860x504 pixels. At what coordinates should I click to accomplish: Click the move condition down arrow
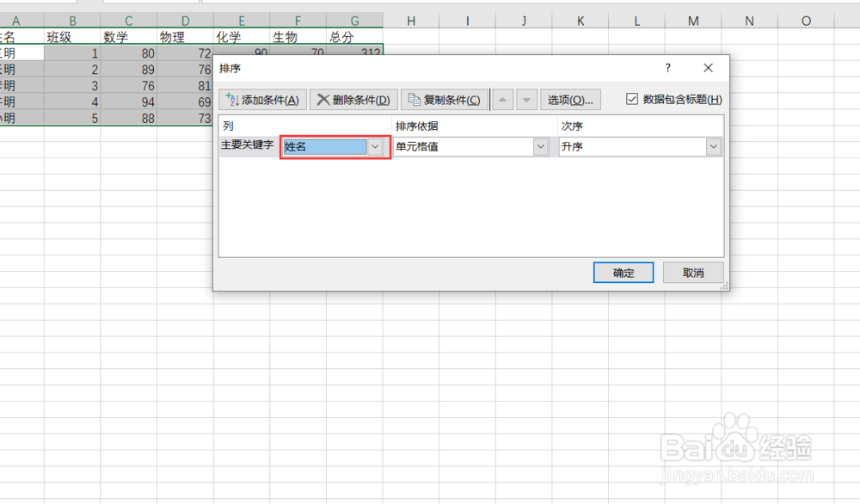526,99
